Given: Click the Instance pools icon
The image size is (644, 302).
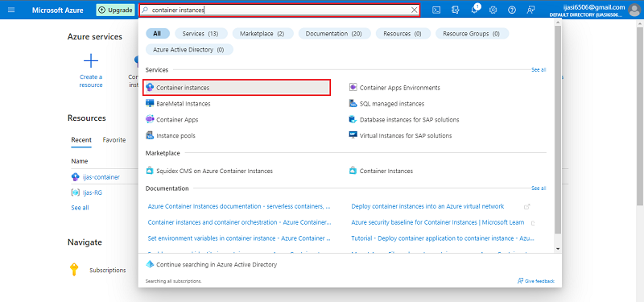Looking at the screenshot, I should coord(150,135).
